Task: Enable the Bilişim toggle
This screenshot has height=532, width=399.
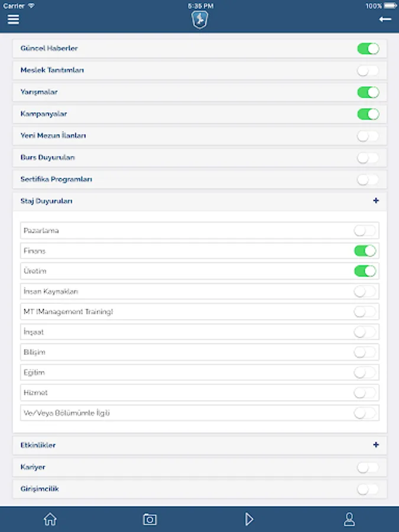Action: (x=365, y=352)
